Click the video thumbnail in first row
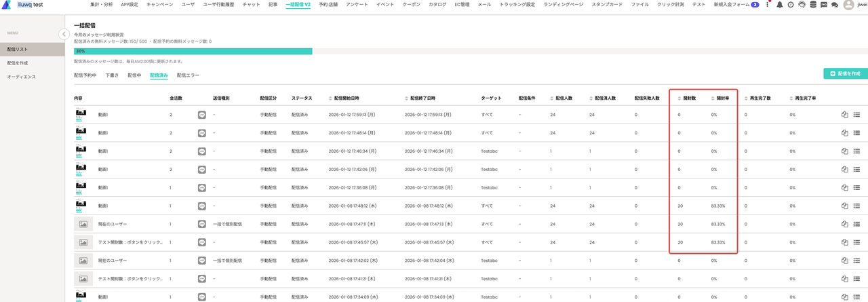The image size is (868, 302). click(81, 115)
